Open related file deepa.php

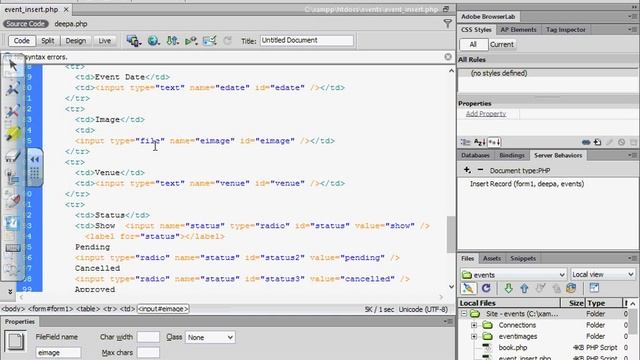tap(71, 24)
